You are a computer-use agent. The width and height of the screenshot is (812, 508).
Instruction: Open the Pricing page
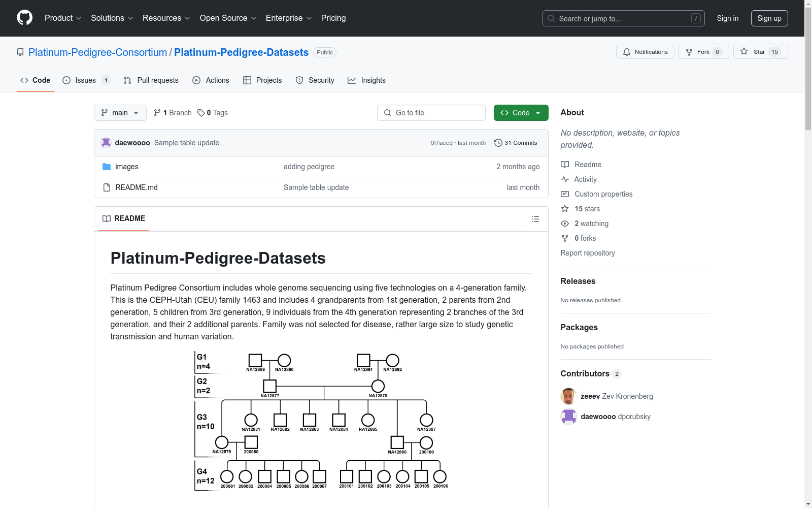(333, 18)
